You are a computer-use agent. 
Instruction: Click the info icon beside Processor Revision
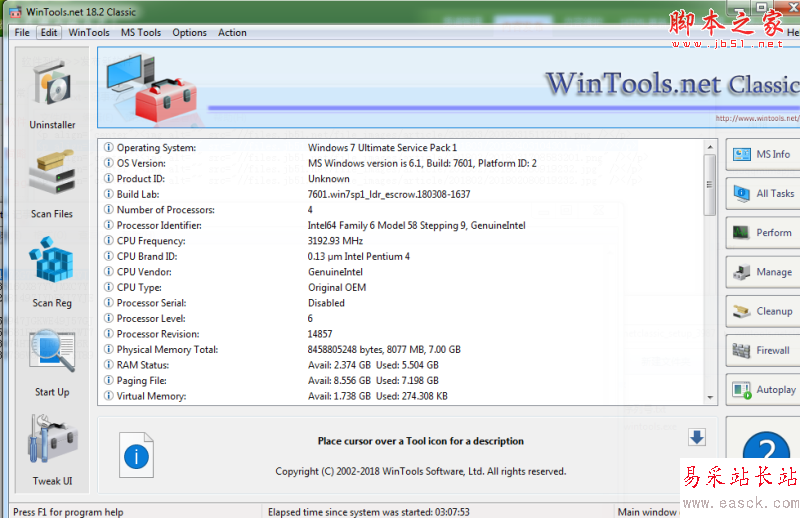[109, 334]
